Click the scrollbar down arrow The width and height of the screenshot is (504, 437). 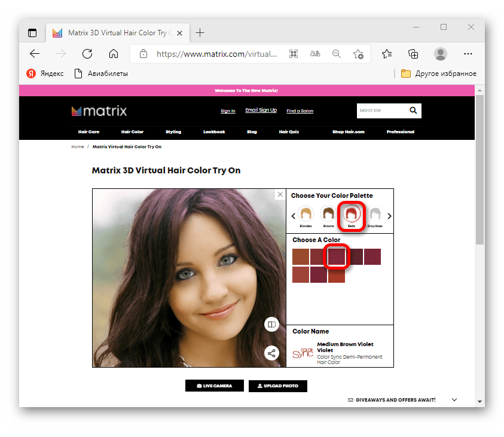[x=479, y=401]
